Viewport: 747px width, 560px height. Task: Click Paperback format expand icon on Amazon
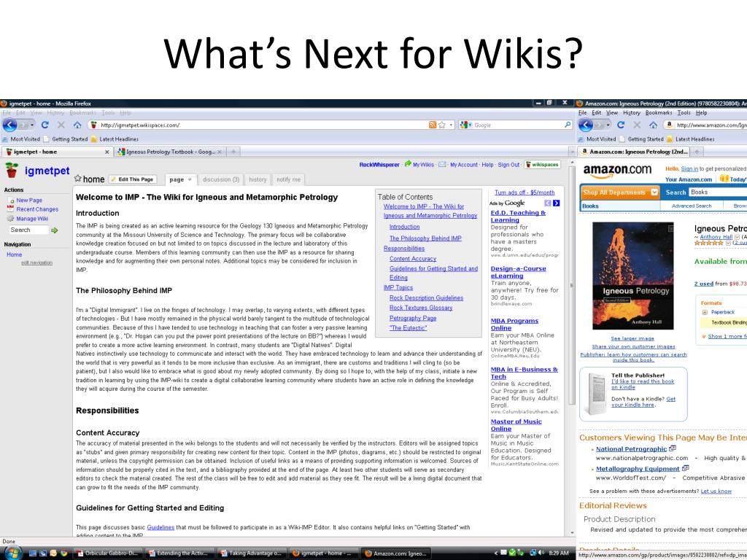coord(705,312)
